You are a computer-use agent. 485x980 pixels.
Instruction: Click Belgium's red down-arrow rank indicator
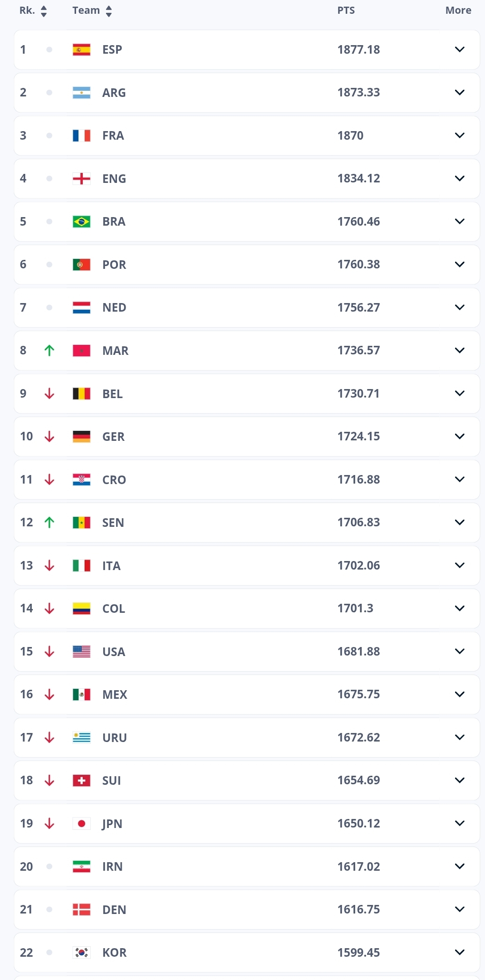tap(49, 394)
